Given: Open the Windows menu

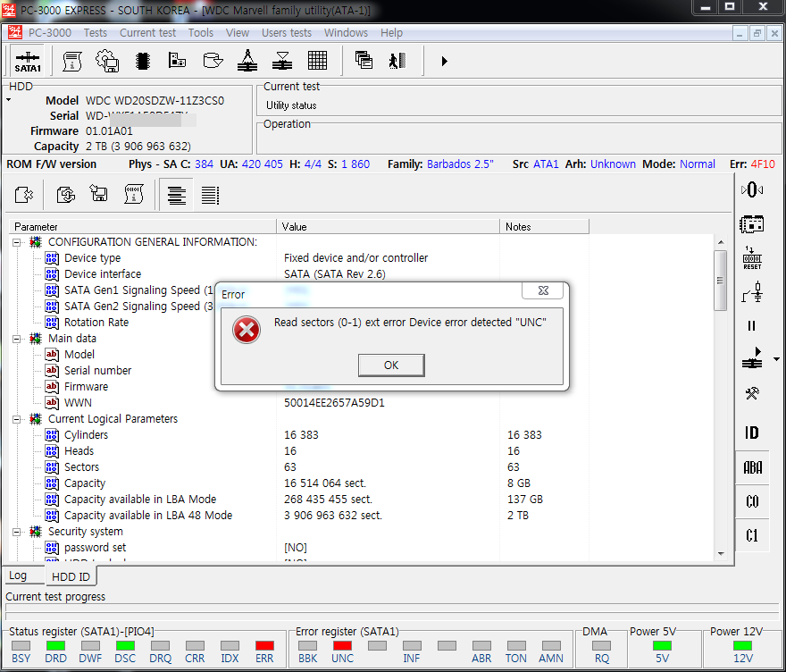Looking at the screenshot, I should pyautogui.click(x=346, y=33).
